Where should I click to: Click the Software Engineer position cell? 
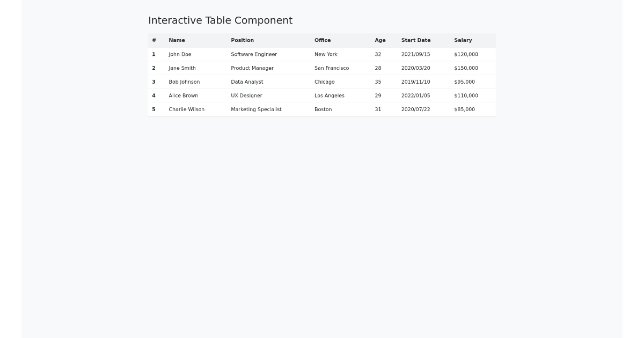coord(269,54)
